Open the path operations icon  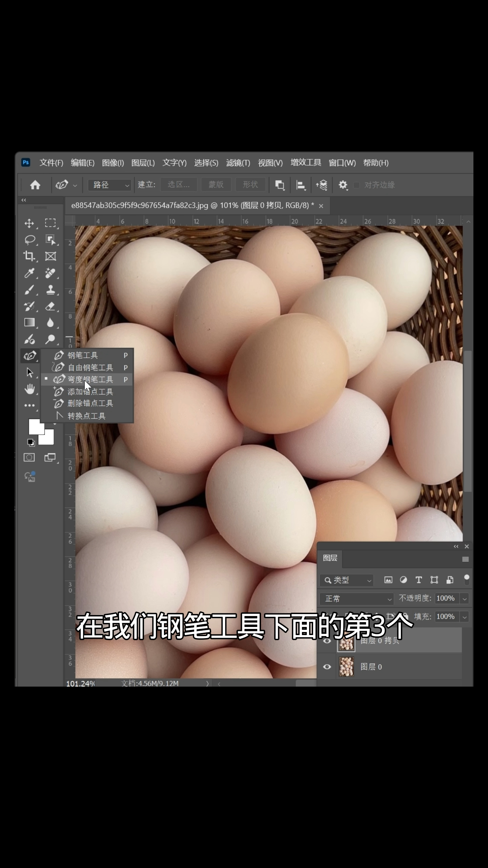point(280,185)
